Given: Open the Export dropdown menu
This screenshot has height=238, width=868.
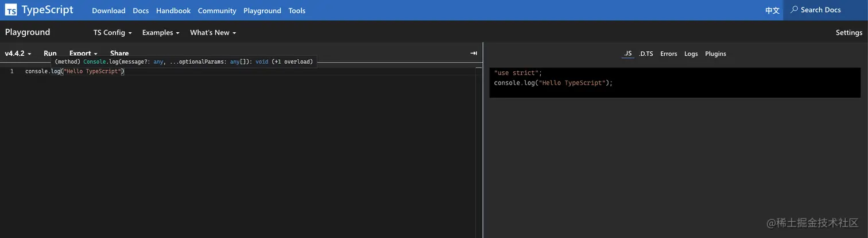Looking at the screenshot, I should tap(84, 53).
